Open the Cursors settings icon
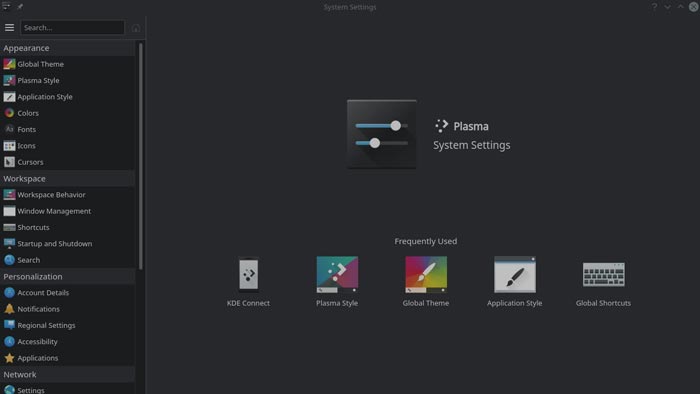 click(x=9, y=162)
